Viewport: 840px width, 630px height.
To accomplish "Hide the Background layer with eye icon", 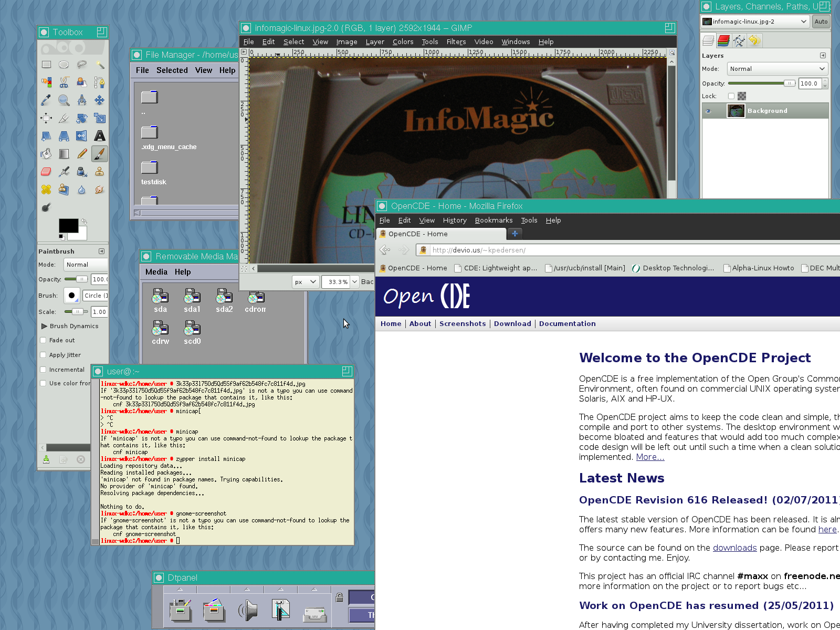I will (708, 111).
